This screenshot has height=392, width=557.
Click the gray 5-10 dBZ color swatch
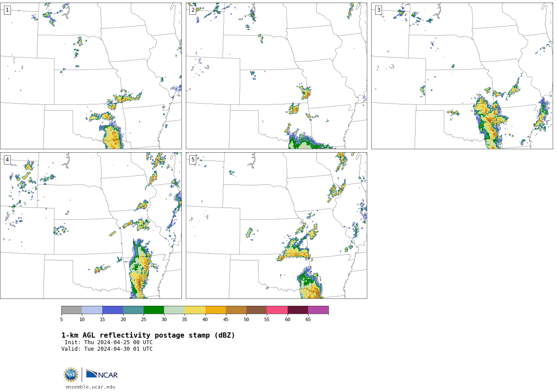(x=71, y=310)
